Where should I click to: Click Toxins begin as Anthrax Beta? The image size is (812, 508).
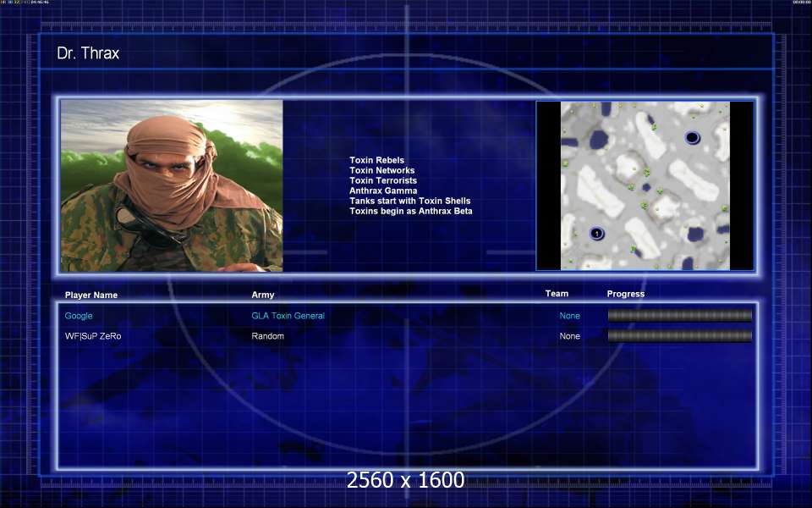pos(411,211)
